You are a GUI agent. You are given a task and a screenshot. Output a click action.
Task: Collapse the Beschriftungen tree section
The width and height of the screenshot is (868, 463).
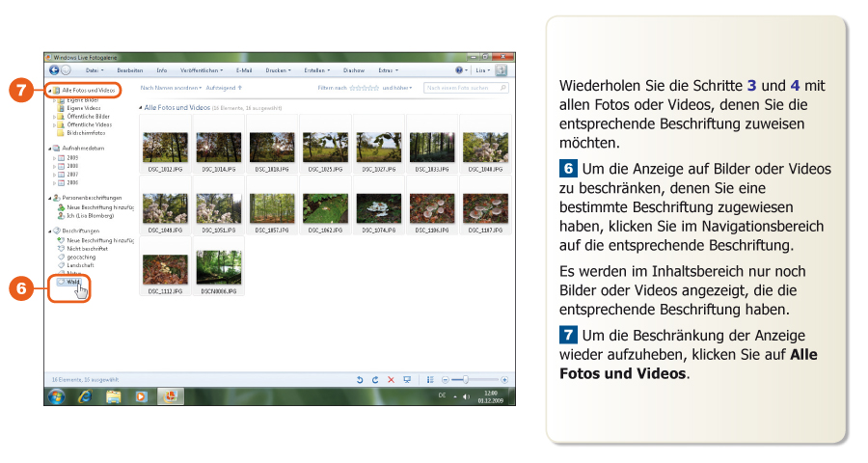pyautogui.click(x=51, y=231)
